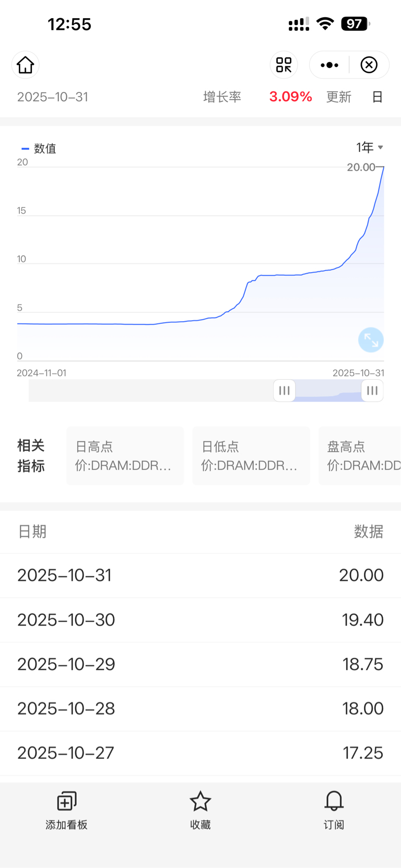The height and width of the screenshot is (868, 401).
Task: Select the 2025-10-29 data row
Action: point(200,664)
